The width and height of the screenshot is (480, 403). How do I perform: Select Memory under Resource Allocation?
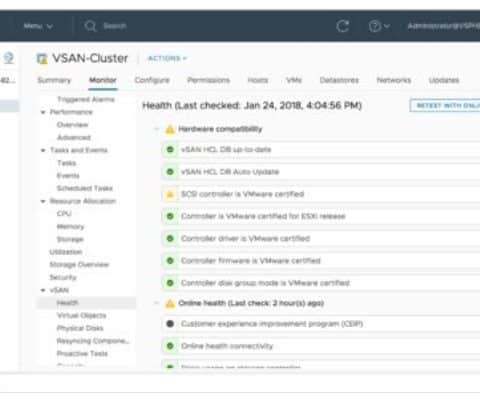[x=70, y=227]
